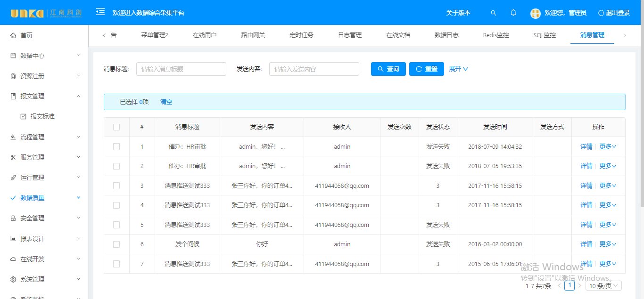644x299 pixels.
Task: Collapse the sidebar with the menu fold icon
Action: pos(100,12)
